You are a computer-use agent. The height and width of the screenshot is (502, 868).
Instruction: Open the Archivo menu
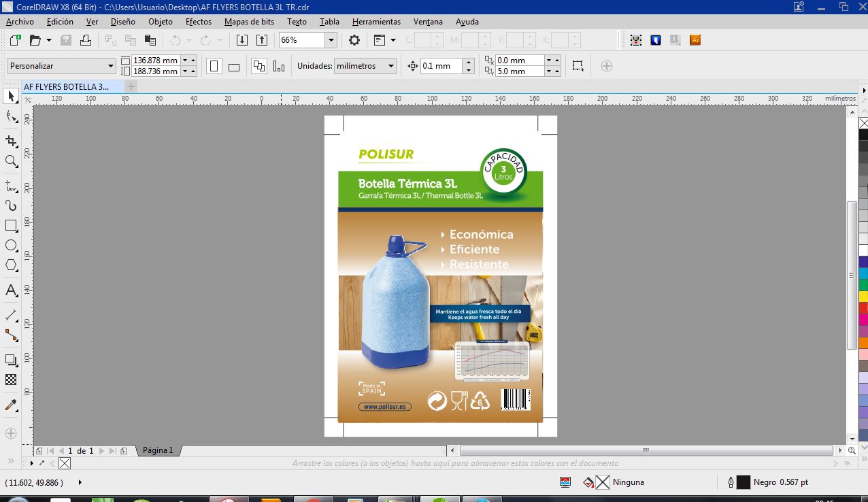pyautogui.click(x=20, y=22)
